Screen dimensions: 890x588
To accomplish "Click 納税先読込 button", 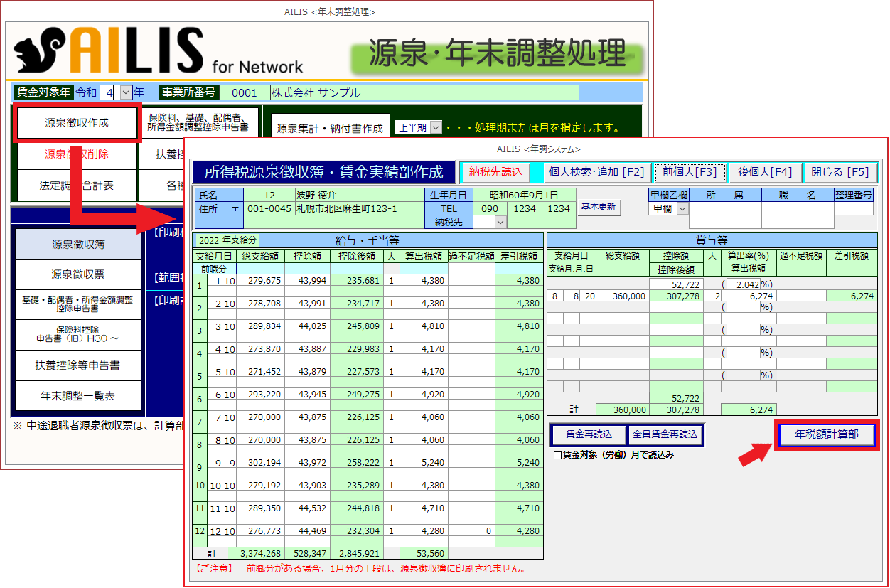I will 495,172.
